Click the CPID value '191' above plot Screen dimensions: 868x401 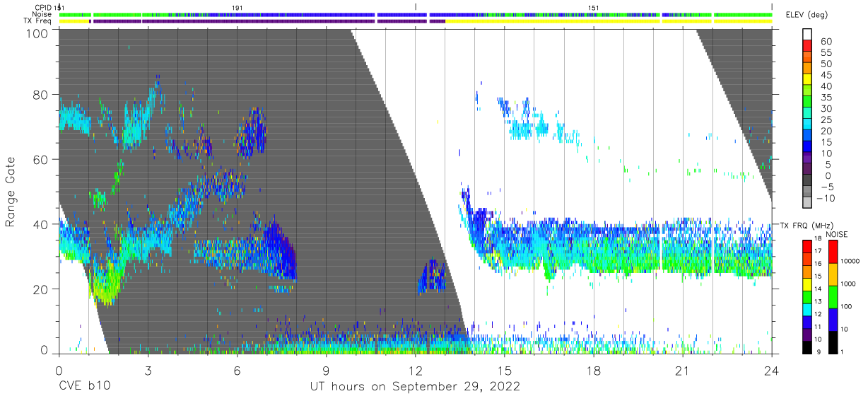tap(237, 7)
